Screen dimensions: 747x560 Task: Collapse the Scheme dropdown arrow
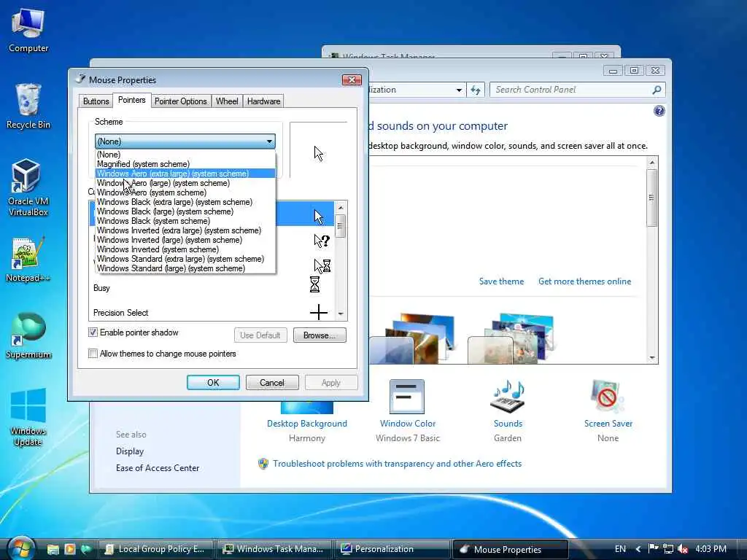(x=269, y=141)
